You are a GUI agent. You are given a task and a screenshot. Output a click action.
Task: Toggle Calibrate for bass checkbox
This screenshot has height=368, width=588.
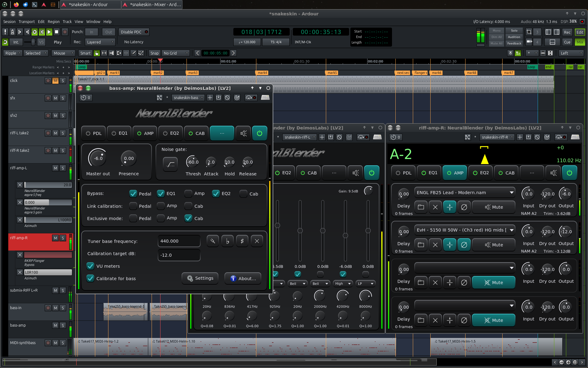tap(90, 278)
